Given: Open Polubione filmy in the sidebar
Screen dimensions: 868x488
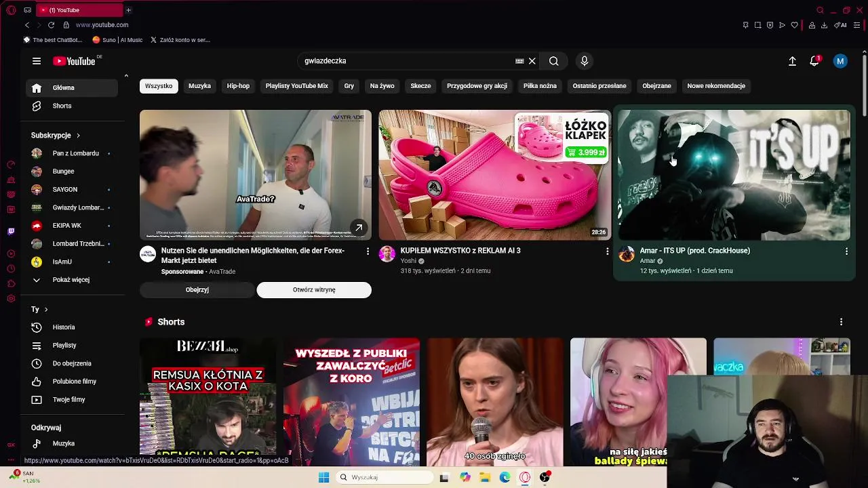Looking at the screenshot, I should [72, 382].
